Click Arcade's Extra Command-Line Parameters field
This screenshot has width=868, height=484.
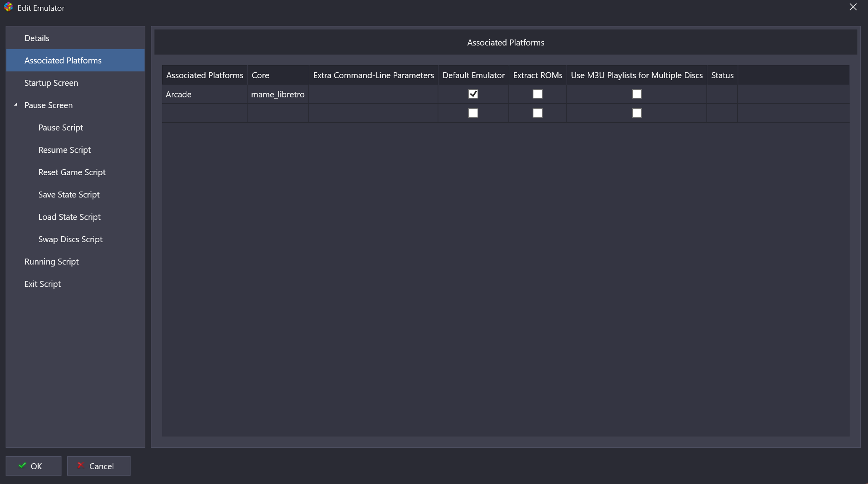click(x=373, y=95)
